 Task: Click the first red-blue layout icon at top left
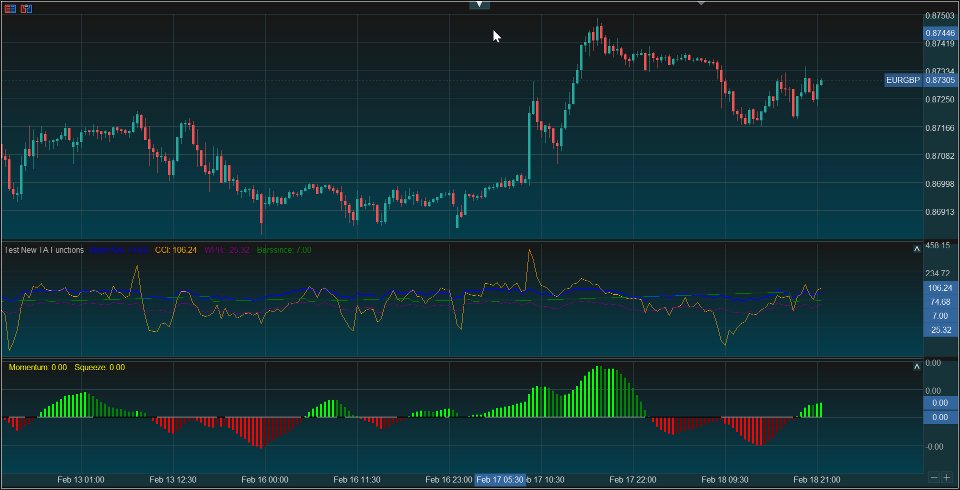[10, 9]
